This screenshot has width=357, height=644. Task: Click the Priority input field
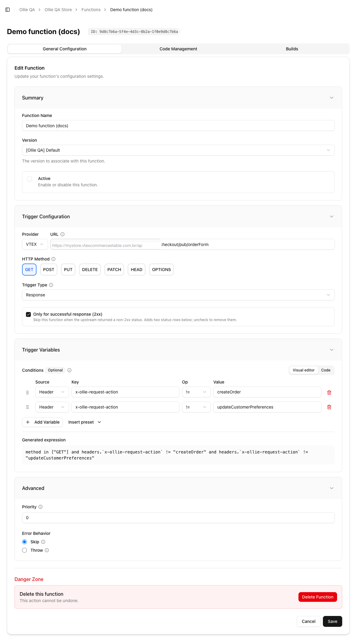[178, 518]
